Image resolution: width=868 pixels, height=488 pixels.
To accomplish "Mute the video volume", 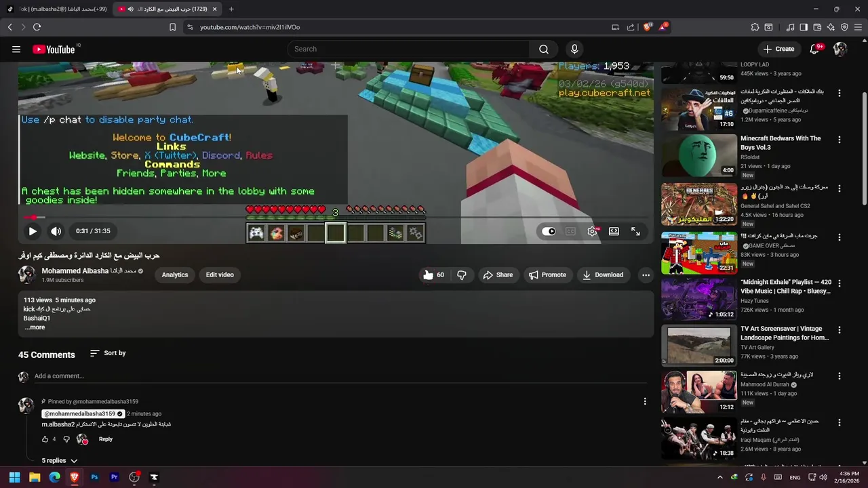I will click(56, 231).
